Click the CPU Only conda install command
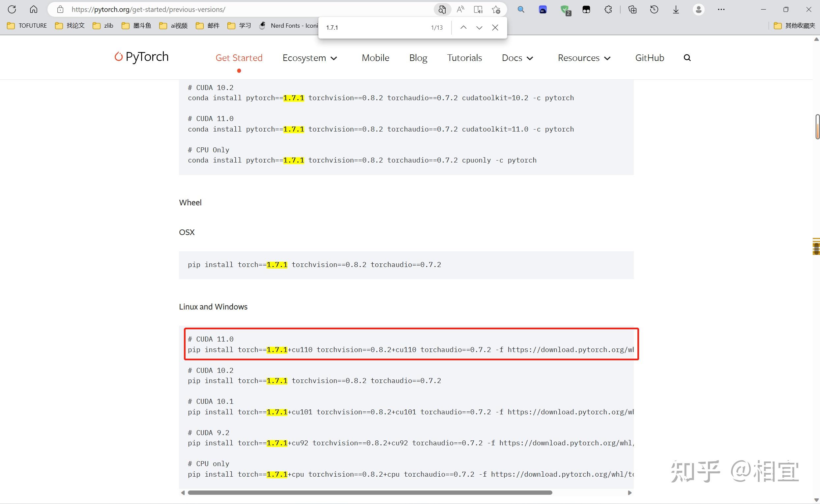 (x=362, y=160)
